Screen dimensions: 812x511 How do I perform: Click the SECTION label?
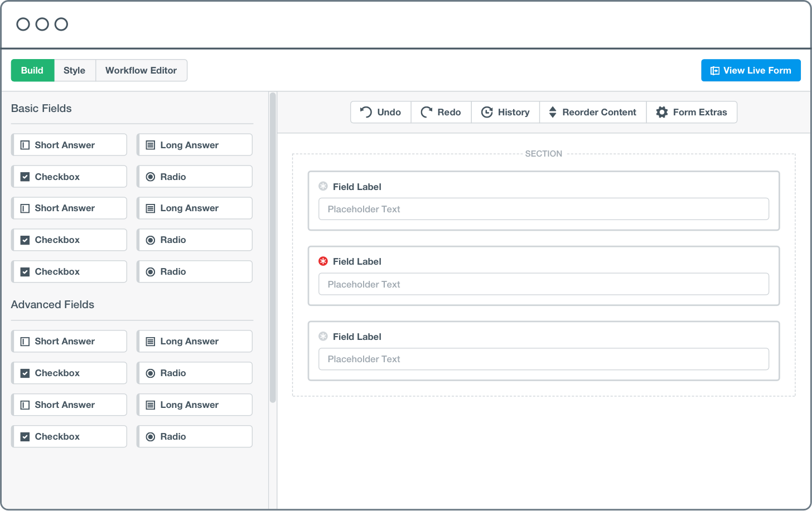pos(544,154)
